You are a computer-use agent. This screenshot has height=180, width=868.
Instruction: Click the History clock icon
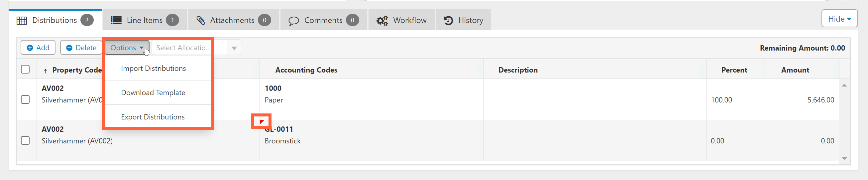point(448,21)
